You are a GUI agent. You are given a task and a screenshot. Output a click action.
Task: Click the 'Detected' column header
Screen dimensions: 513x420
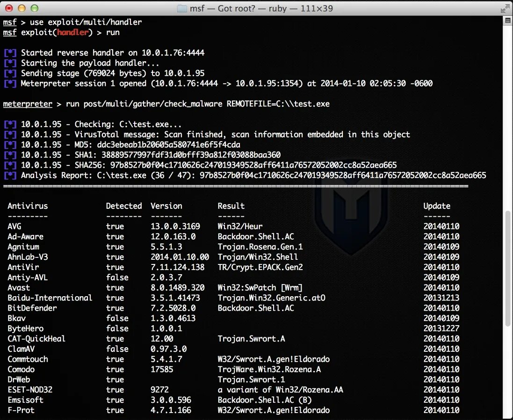click(x=123, y=206)
